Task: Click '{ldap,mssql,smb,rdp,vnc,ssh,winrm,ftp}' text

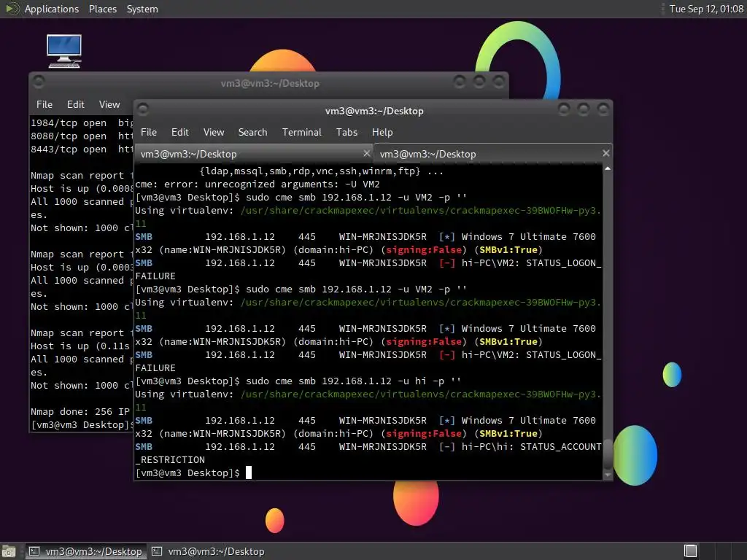Action: click(x=309, y=171)
